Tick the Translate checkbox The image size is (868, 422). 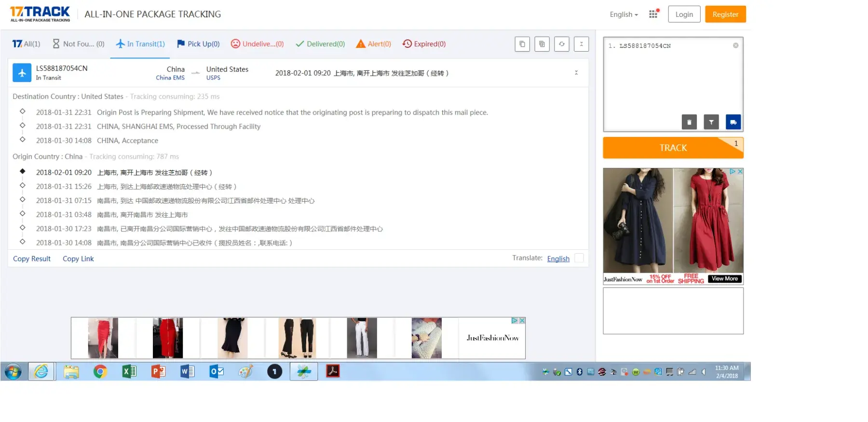point(579,258)
